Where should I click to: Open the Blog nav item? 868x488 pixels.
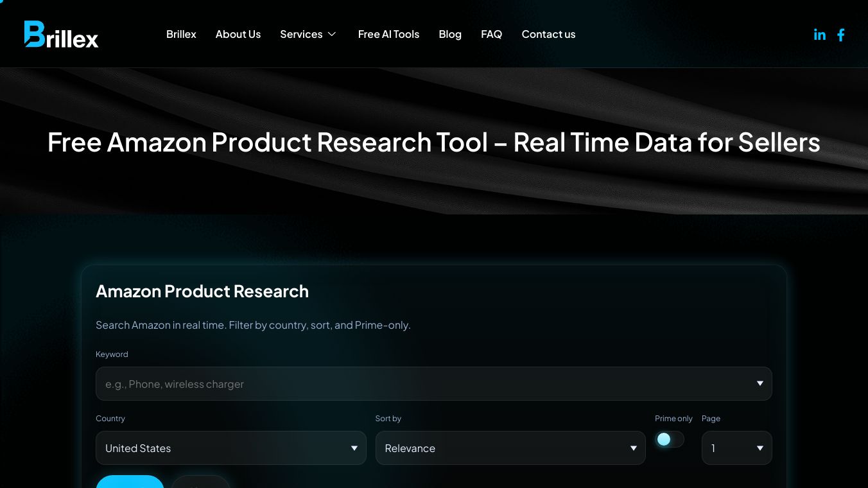[450, 34]
